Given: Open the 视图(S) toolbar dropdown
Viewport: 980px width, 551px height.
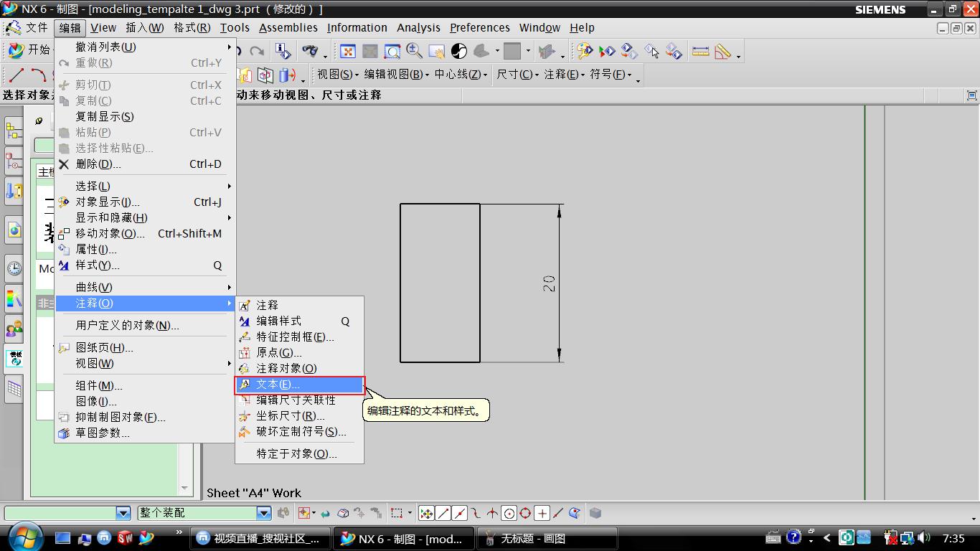Looking at the screenshot, I should [338, 75].
